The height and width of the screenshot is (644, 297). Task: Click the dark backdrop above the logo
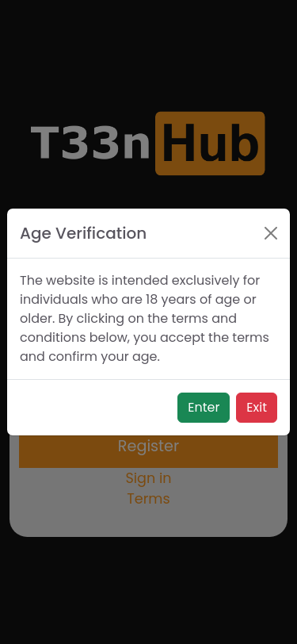point(149,53)
